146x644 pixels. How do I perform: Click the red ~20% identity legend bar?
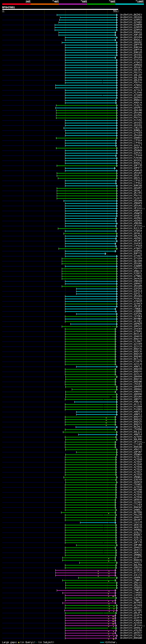(x=16, y=4)
